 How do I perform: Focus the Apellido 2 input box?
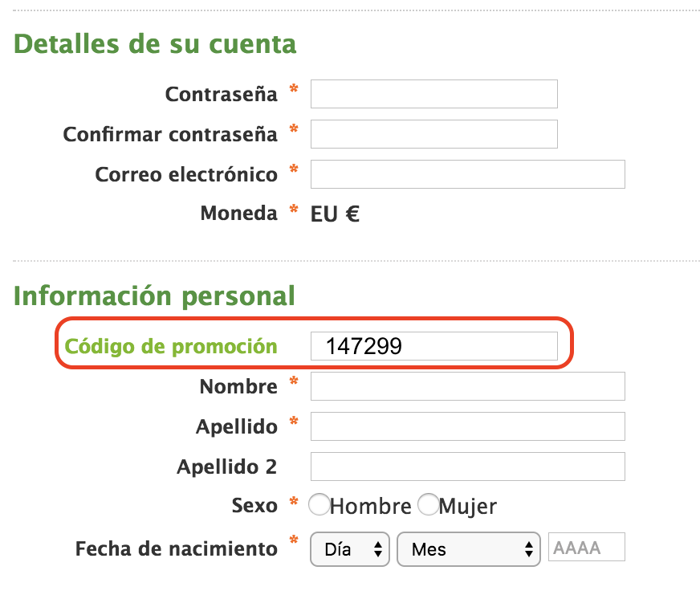(468, 467)
